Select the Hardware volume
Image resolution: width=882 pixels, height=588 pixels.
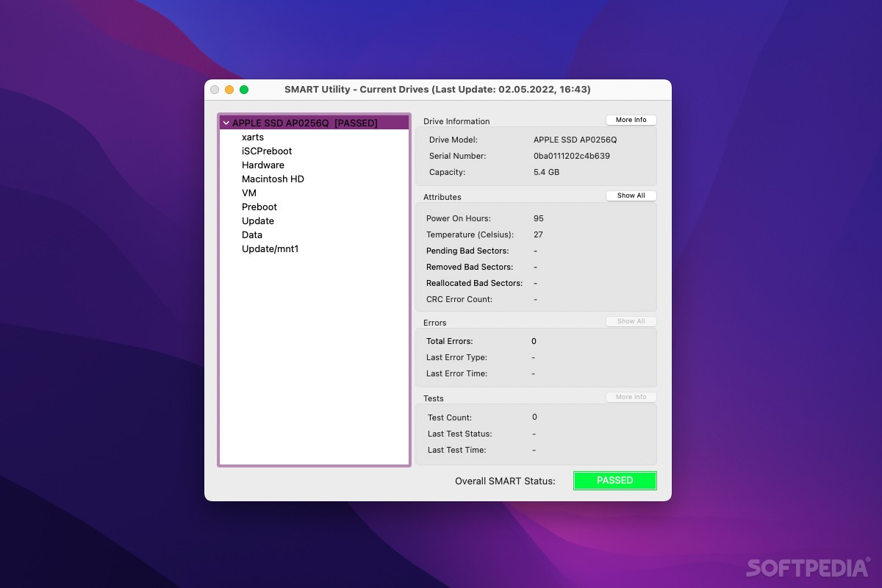click(x=263, y=165)
